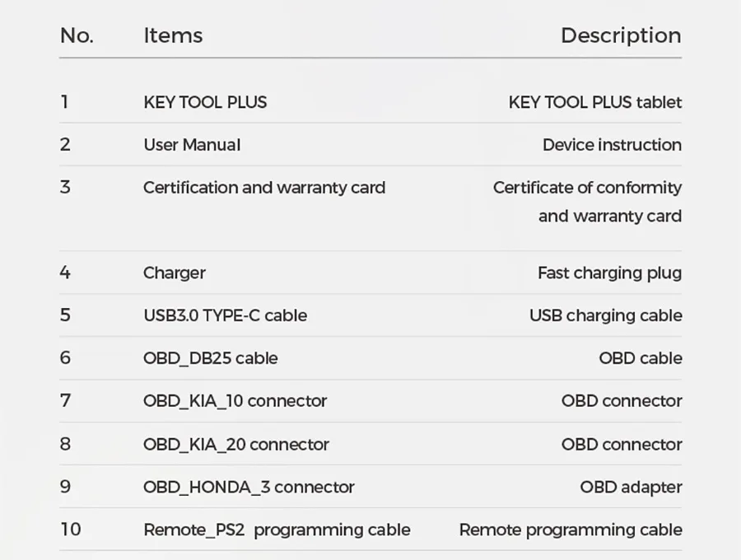Click 'Remote_PS2 programming cable' item
This screenshot has width=741, height=560.
(277, 530)
